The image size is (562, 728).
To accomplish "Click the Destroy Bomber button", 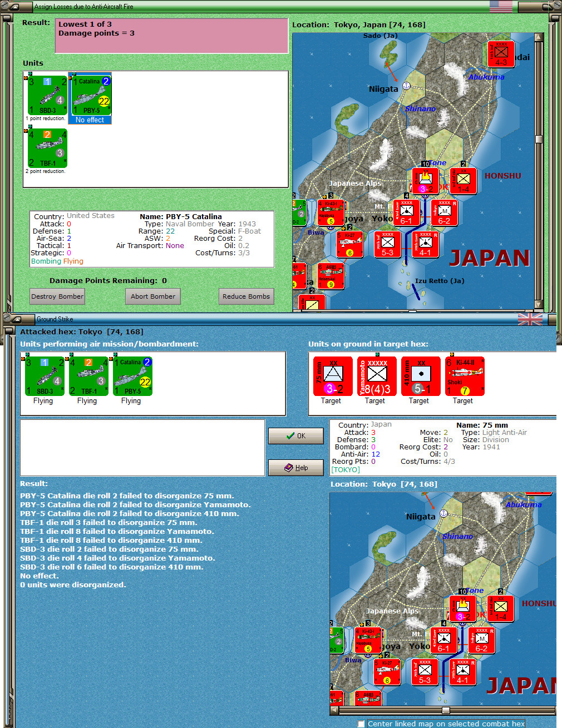I will [57, 296].
